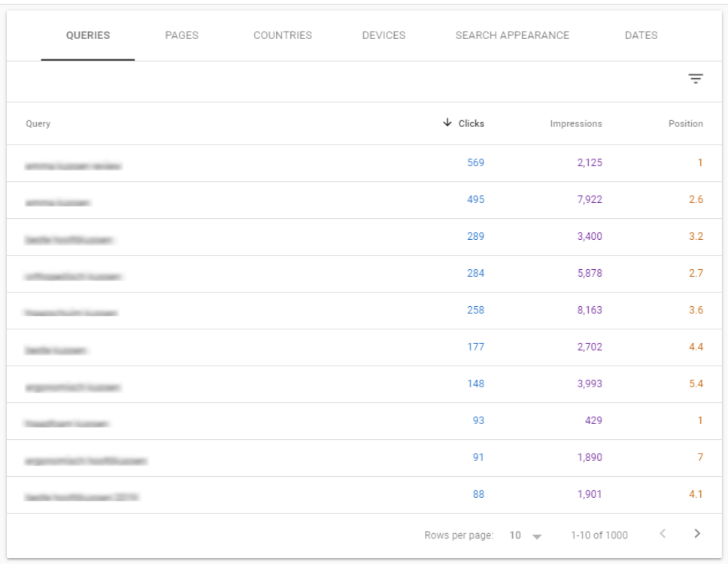The height and width of the screenshot is (564, 728).
Task: Click the 289 clicks value
Action: (x=475, y=237)
